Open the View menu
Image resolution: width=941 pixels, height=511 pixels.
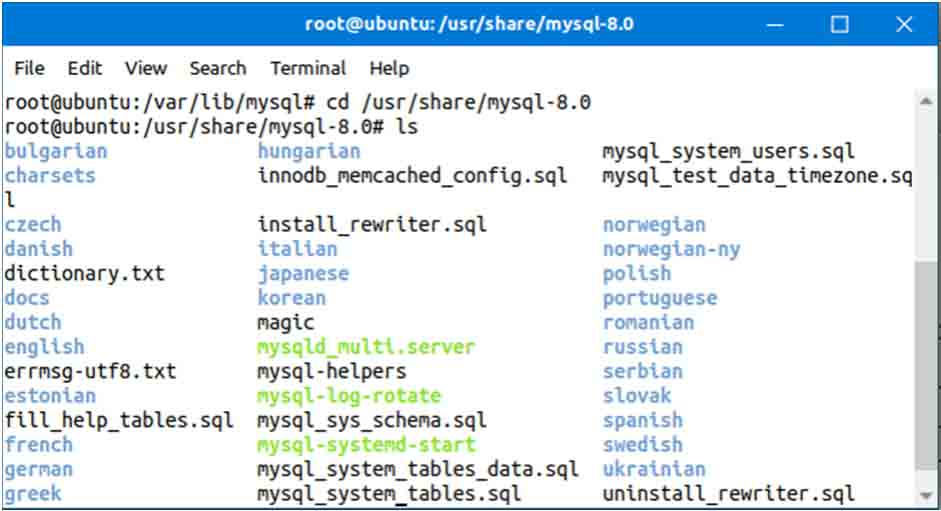tap(146, 68)
